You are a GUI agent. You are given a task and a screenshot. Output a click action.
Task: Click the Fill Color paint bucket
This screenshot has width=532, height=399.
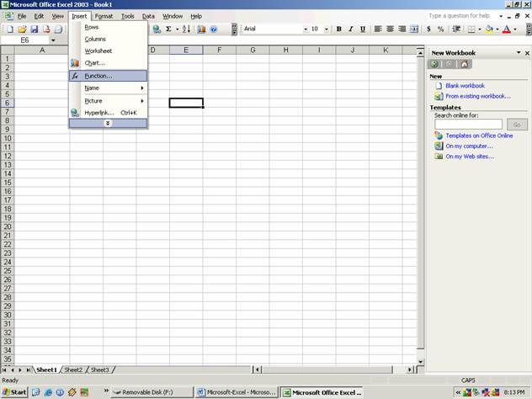pos(489,29)
